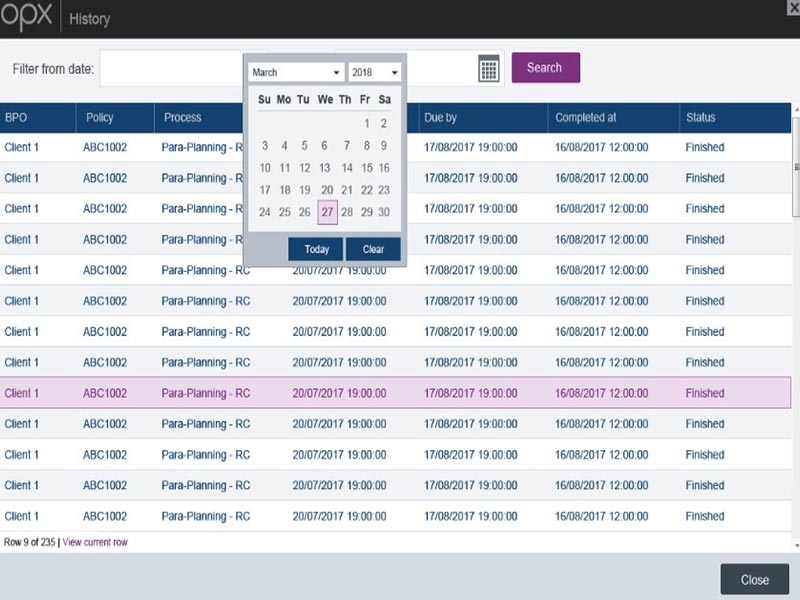Click the Search button
Viewport: 800px width, 600px height.
pos(545,67)
